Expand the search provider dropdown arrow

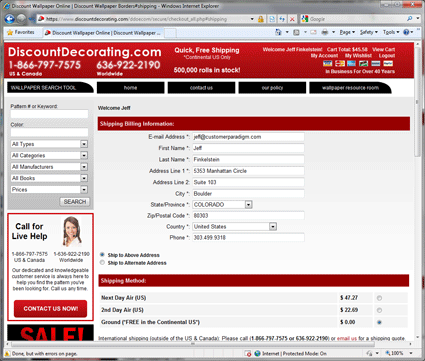418,19
